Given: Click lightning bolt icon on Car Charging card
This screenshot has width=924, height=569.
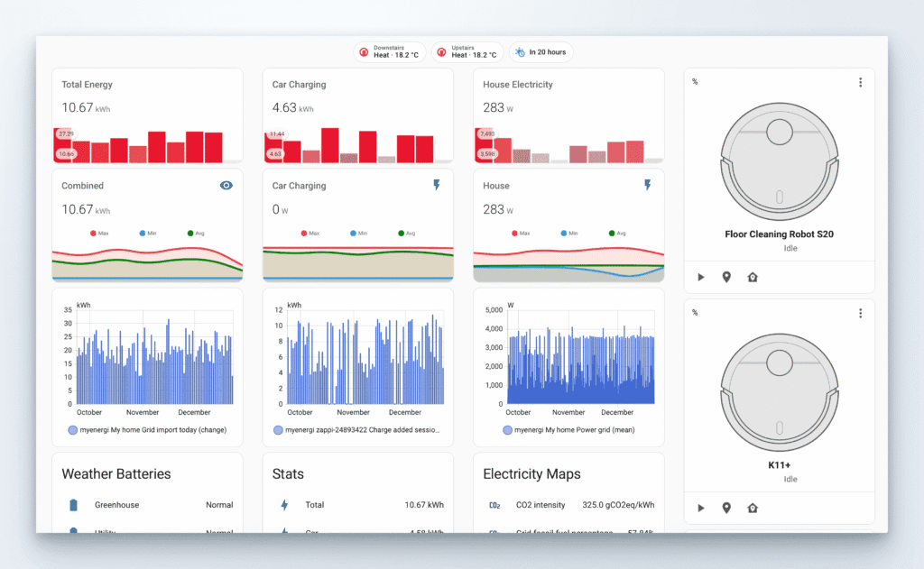Looking at the screenshot, I should (x=437, y=185).
